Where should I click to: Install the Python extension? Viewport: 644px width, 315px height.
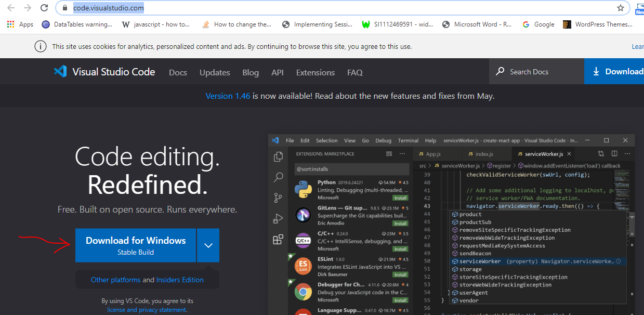point(400,198)
